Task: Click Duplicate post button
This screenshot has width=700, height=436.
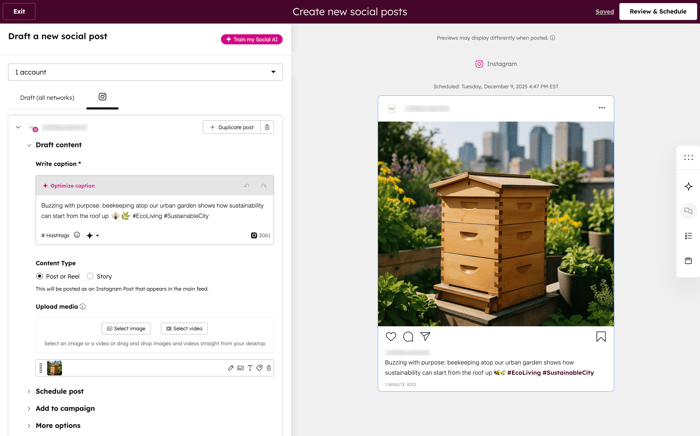Action: tap(231, 127)
